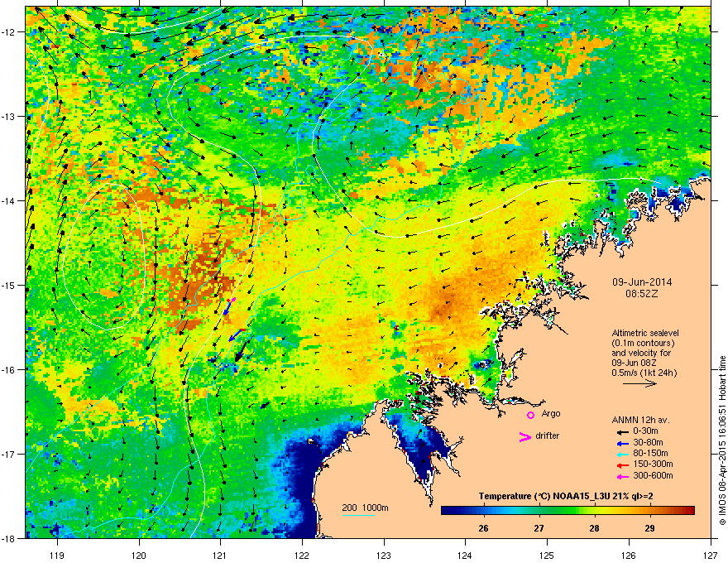728x563 pixels.
Task: Click the latitude axis label -18
Action: pos(9,538)
